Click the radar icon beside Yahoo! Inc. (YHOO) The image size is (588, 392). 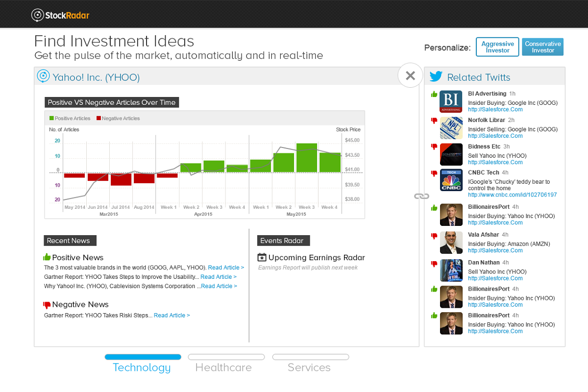pos(44,76)
